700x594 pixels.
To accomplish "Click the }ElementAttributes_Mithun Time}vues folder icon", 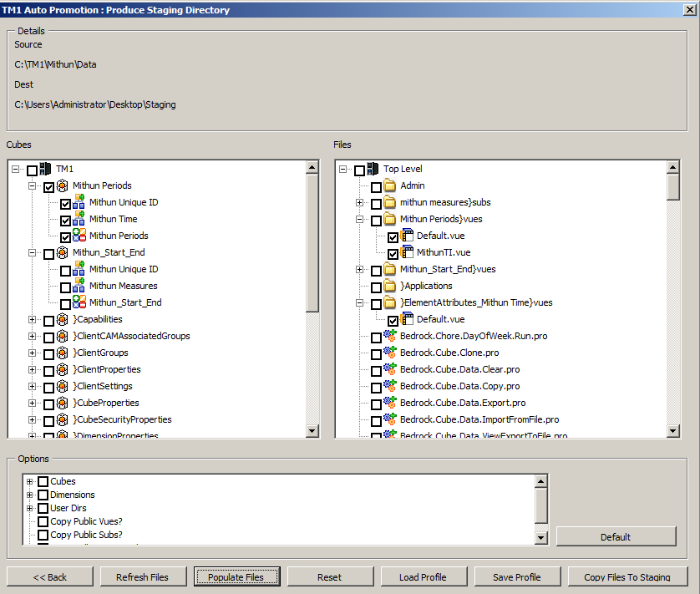I will click(390, 302).
